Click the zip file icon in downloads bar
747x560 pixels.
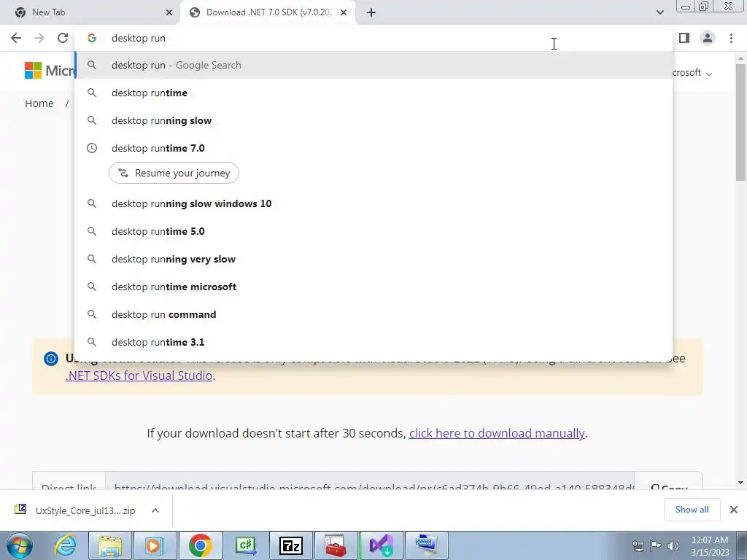pyautogui.click(x=20, y=509)
